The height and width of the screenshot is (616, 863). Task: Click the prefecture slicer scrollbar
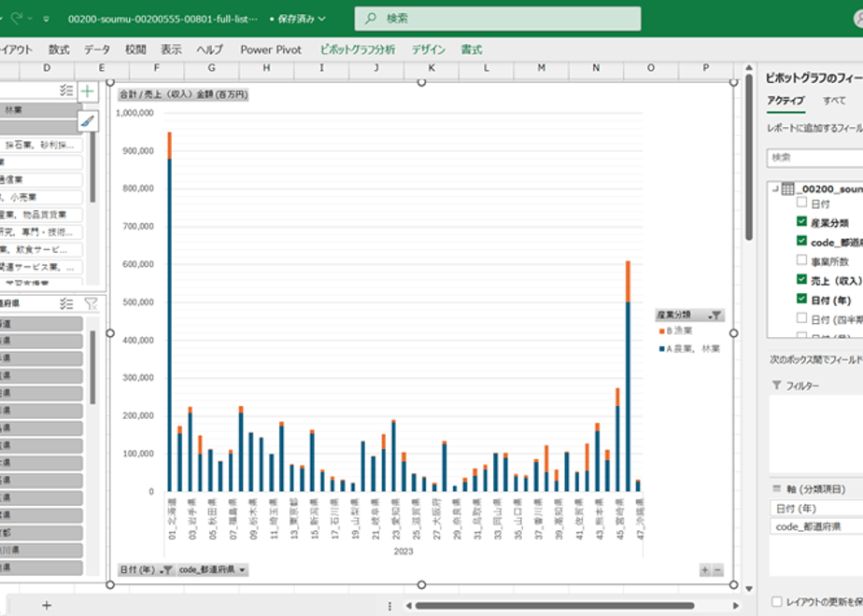(x=92, y=368)
